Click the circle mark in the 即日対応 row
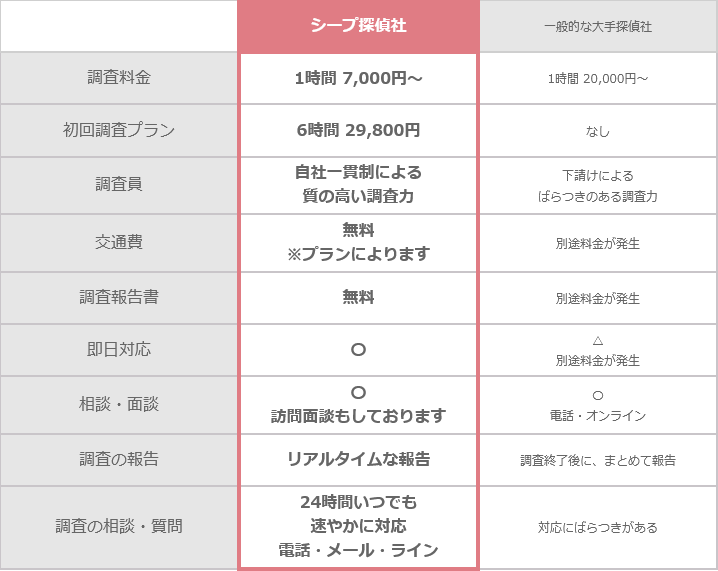Image resolution: width=718 pixels, height=571 pixels. [358, 350]
